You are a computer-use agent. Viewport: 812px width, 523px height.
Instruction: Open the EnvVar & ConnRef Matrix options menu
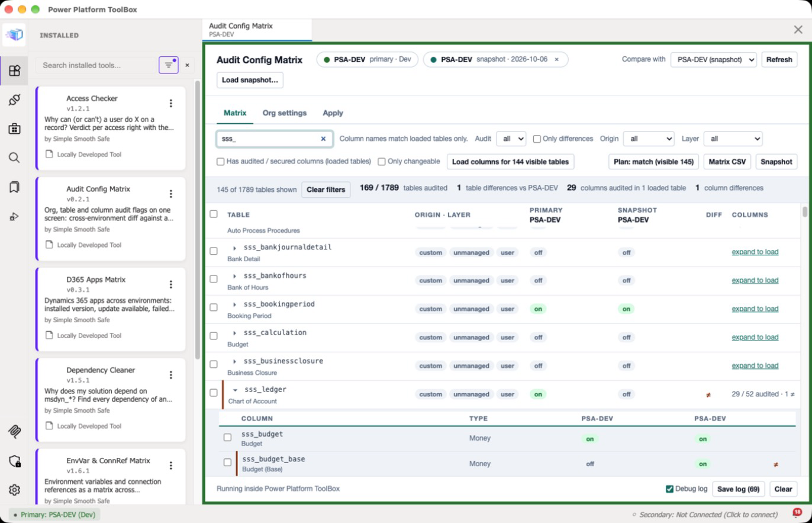171,466
